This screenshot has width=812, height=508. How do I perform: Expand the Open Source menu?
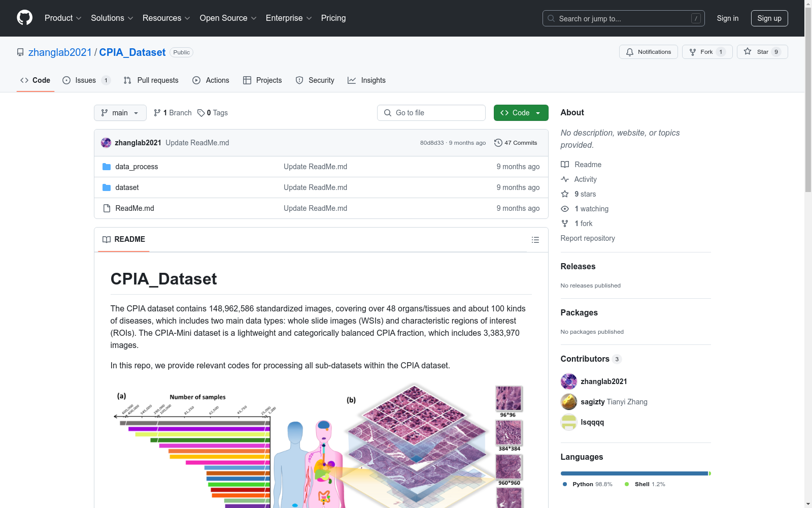[228, 18]
